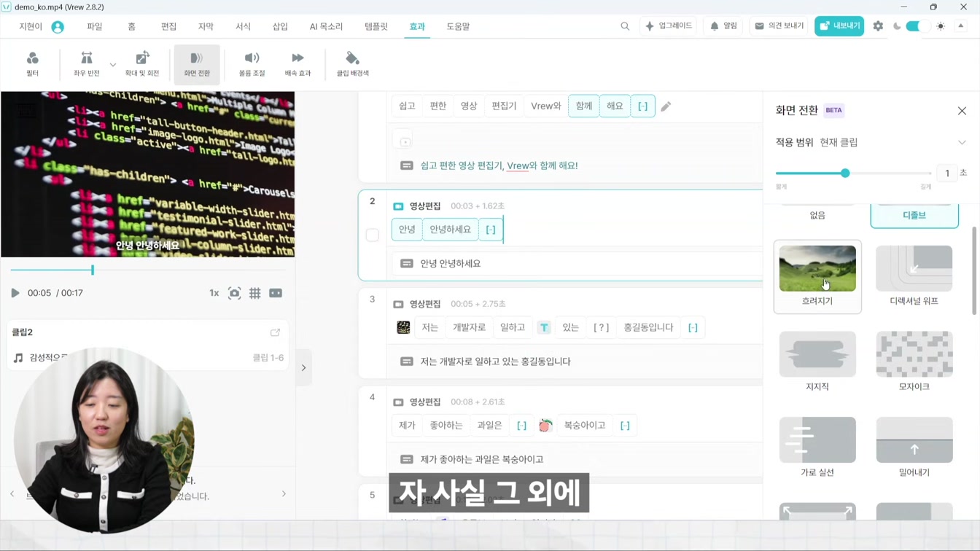
Task: Expand the 좌우 반전 dropdown arrow
Action: pos(113,64)
